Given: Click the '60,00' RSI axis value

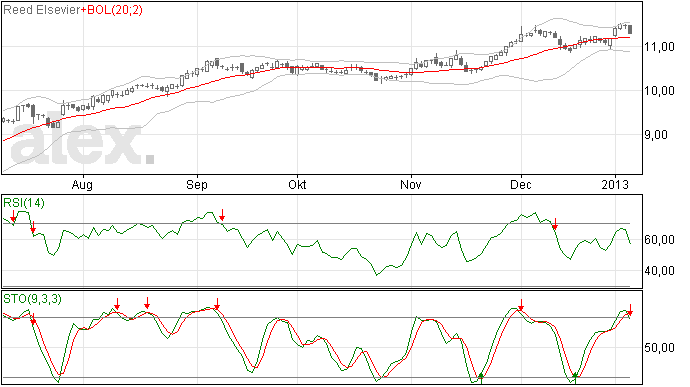Looking at the screenshot, I should point(659,240).
